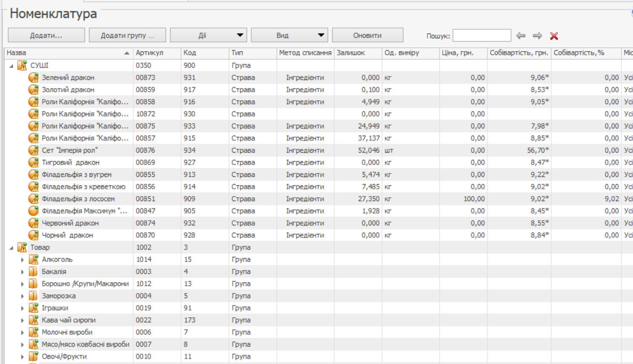Screen dimensions: 633x364
Task: Expand the Кава чай сиропи group
Action: tap(23, 320)
